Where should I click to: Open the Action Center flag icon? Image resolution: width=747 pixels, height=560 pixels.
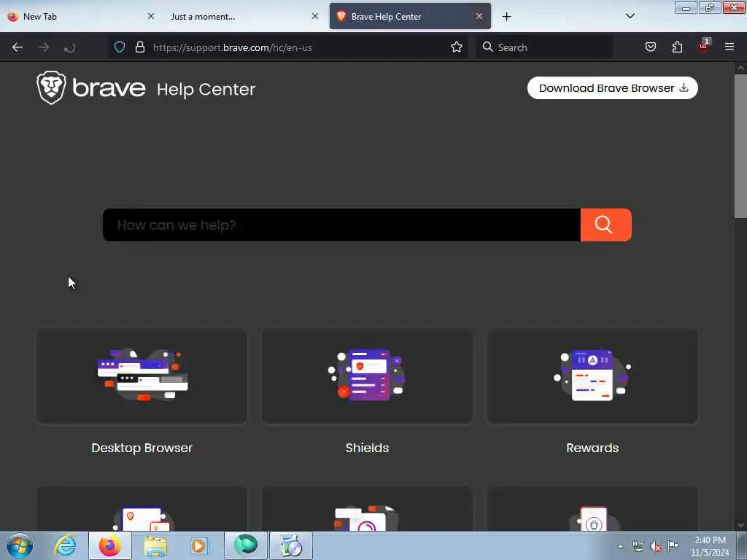click(673, 546)
